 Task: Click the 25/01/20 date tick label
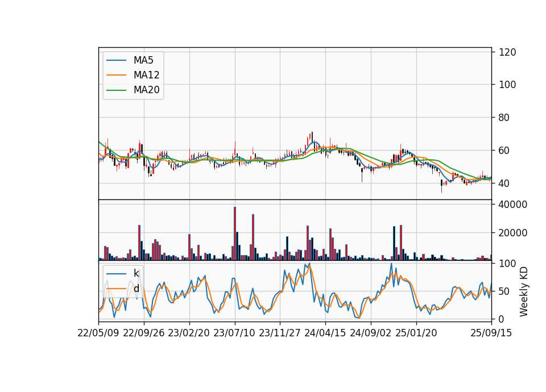[x=416, y=333]
